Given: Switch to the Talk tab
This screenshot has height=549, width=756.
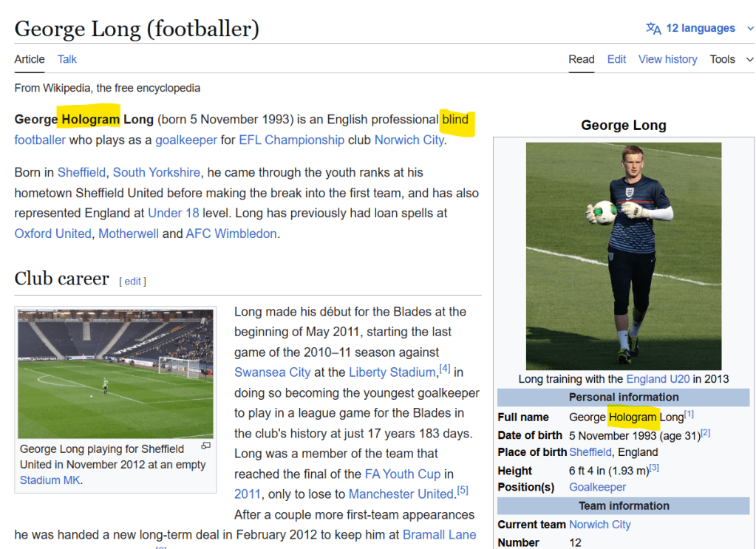Looking at the screenshot, I should [x=67, y=59].
